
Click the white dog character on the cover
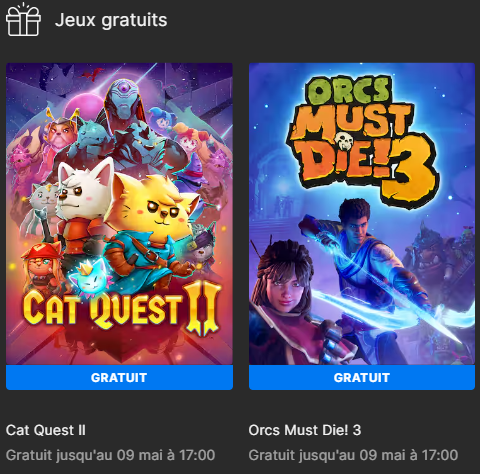tap(85, 200)
